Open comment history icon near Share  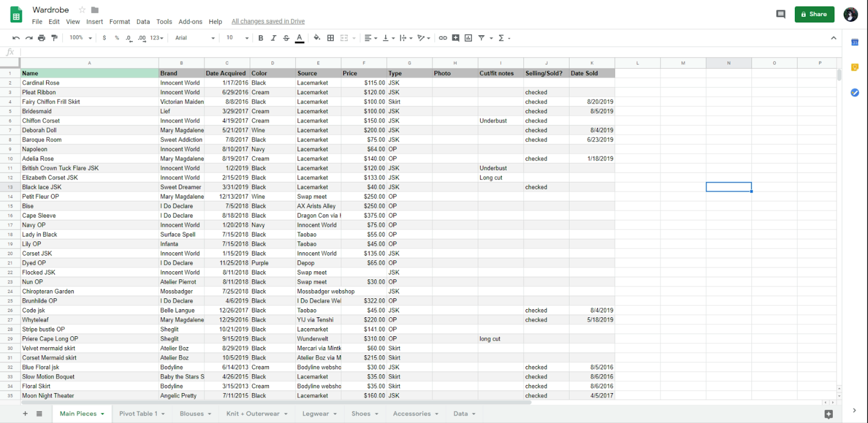[x=781, y=14]
